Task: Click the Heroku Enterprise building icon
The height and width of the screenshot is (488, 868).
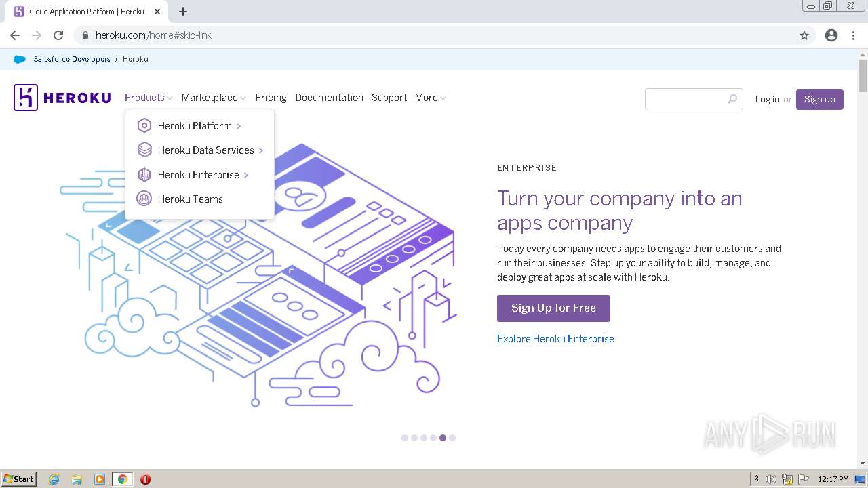Action: pos(144,174)
